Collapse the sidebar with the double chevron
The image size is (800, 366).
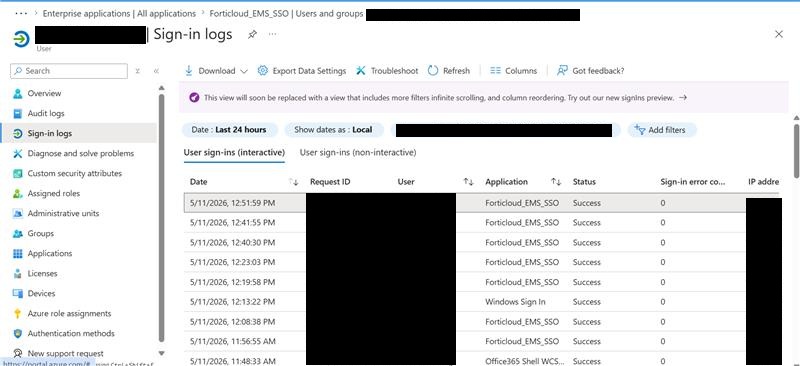point(156,71)
